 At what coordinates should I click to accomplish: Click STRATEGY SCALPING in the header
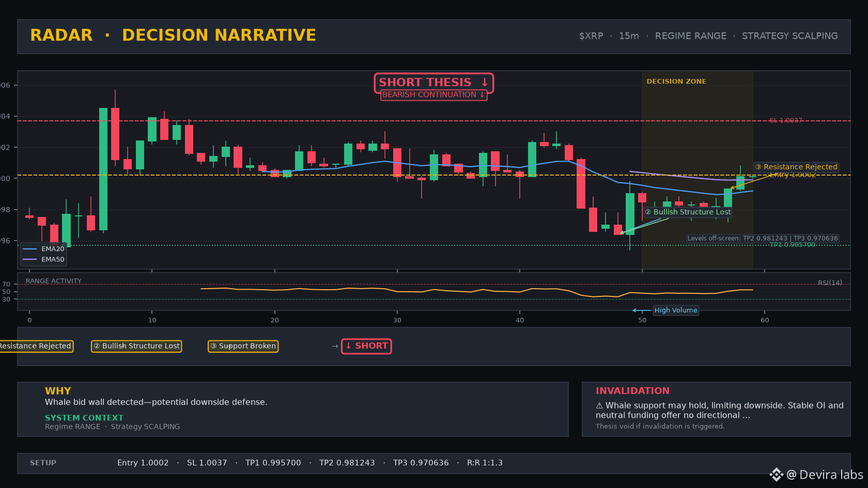click(x=790, y=36)
